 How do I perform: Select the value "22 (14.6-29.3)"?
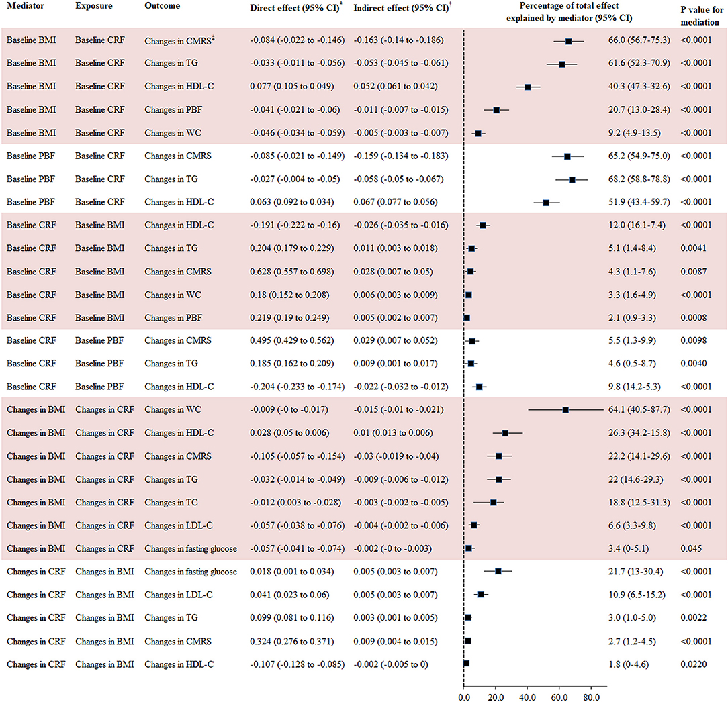point(635,479)
